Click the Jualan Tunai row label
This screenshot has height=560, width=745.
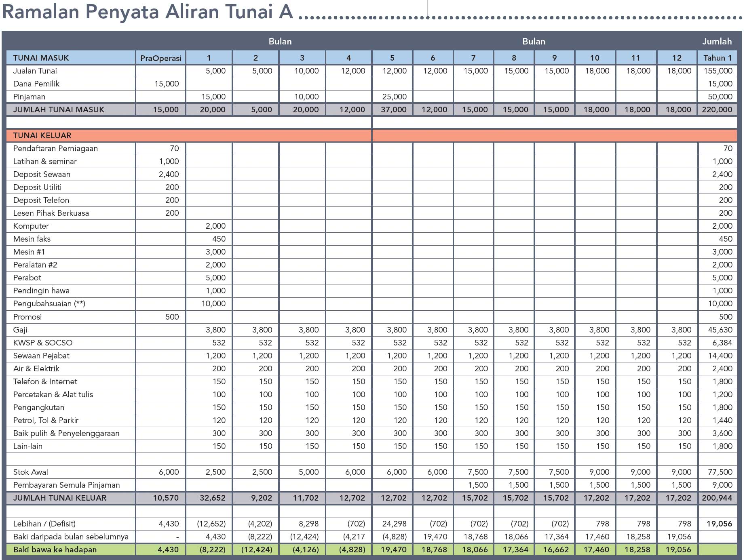pos(35,71)
